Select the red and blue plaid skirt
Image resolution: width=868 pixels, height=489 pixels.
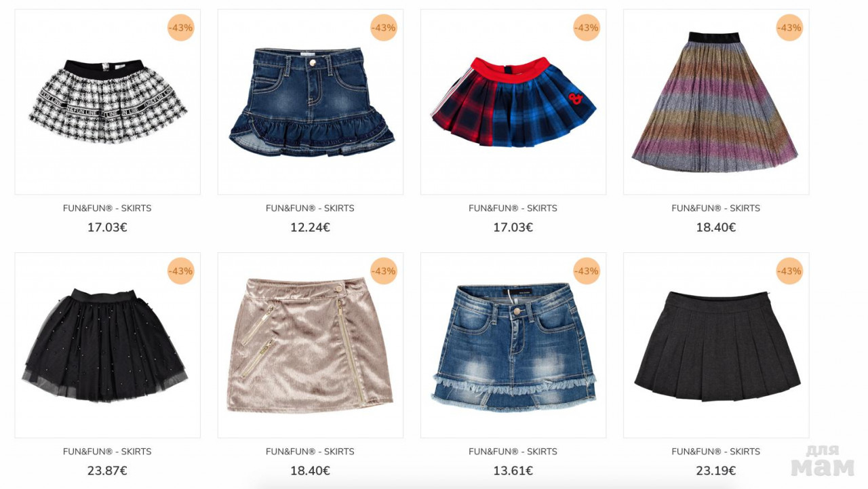pos(513,102)
